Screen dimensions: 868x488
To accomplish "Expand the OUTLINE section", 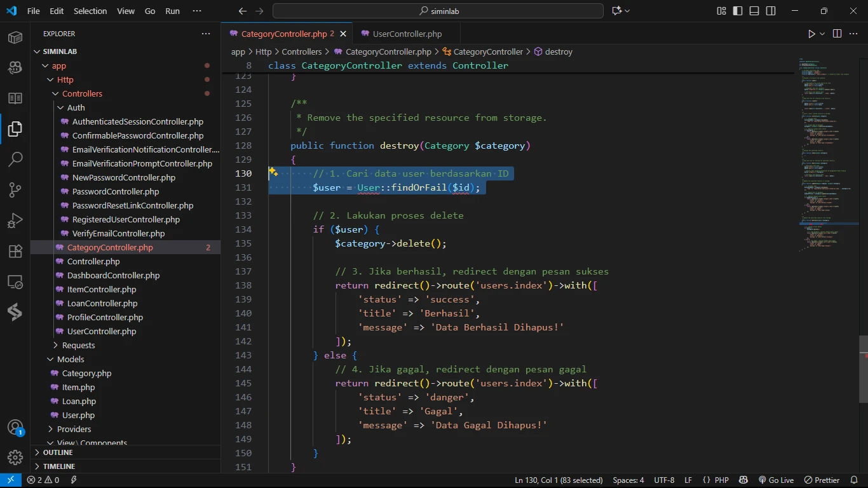I will (x=58, y=452).
